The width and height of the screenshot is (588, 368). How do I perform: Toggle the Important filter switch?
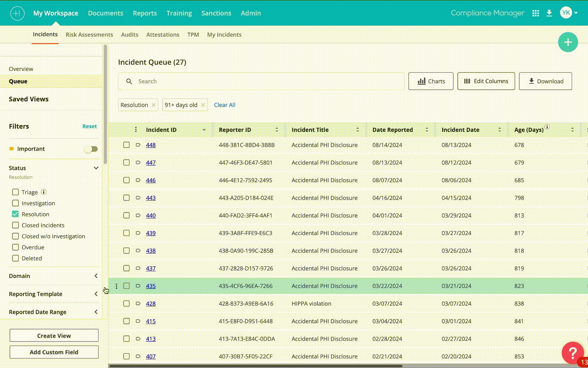click(91, 149)
